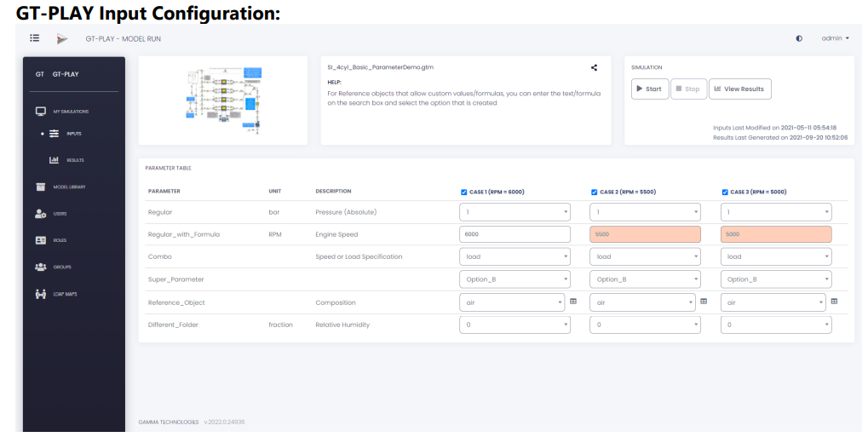The height and width of the screenshot is (437, 868).
Task: Click the share model icon
Action: (x=594, y=67)
